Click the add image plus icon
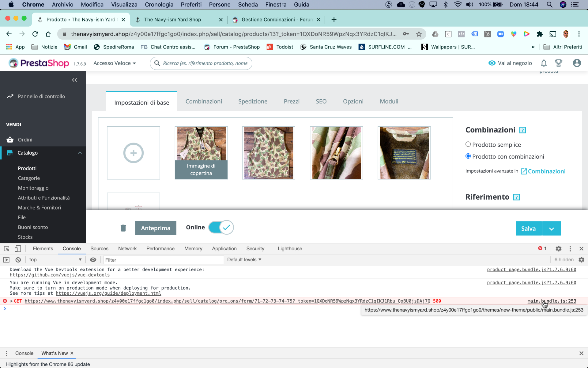 [133, 153]
